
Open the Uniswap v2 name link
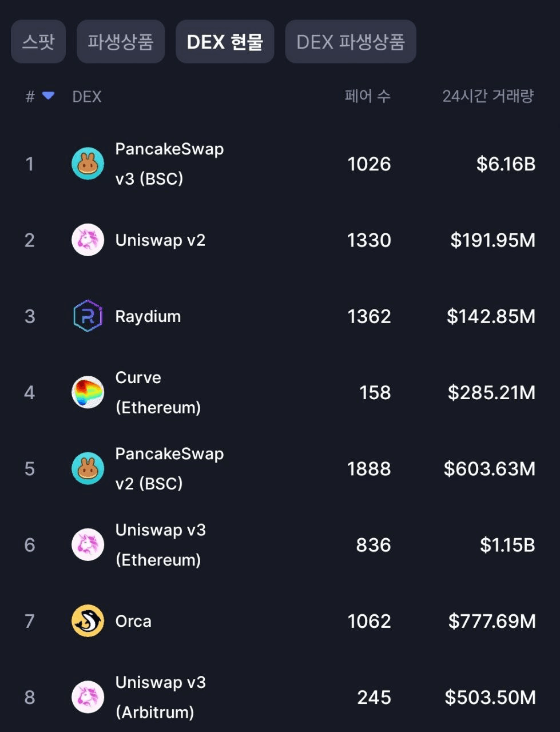[160, 240]
